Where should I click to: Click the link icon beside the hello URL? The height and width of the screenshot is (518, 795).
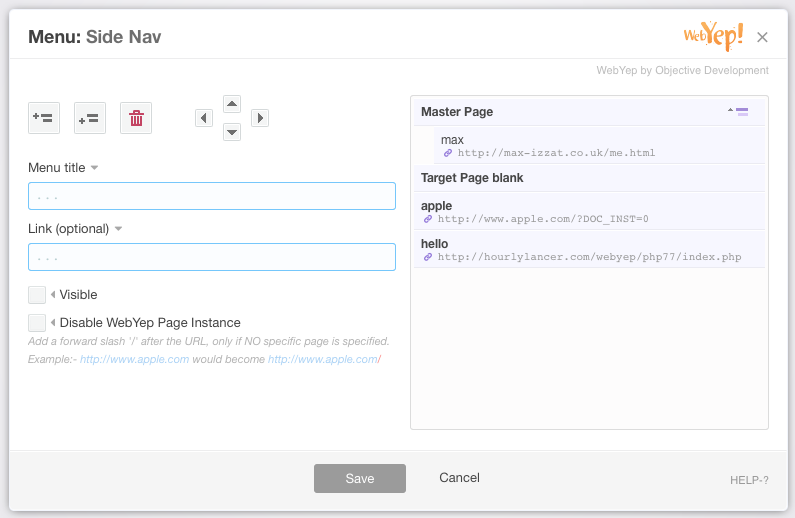tap(428, 257)
